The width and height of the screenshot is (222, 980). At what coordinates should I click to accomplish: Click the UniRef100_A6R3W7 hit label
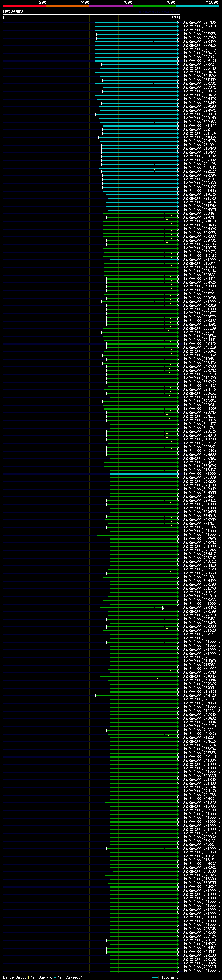(199, 237)
